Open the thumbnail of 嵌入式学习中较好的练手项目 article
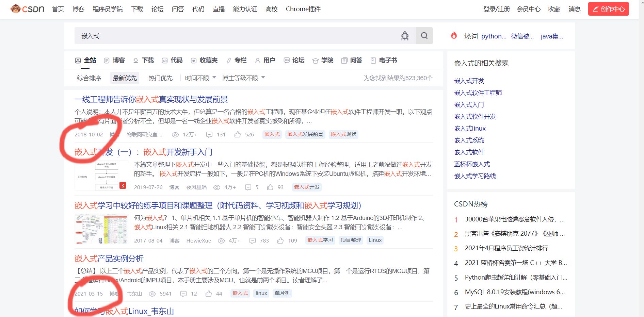 101,229
